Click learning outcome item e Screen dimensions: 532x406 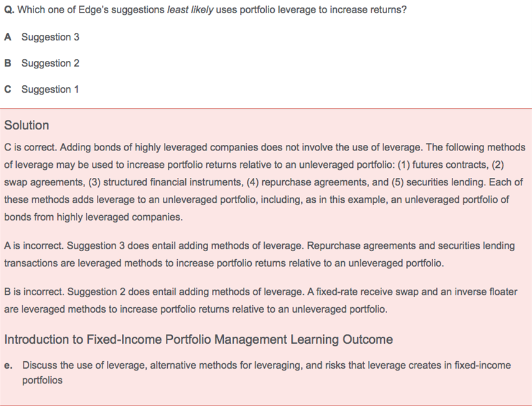[257, 372]
